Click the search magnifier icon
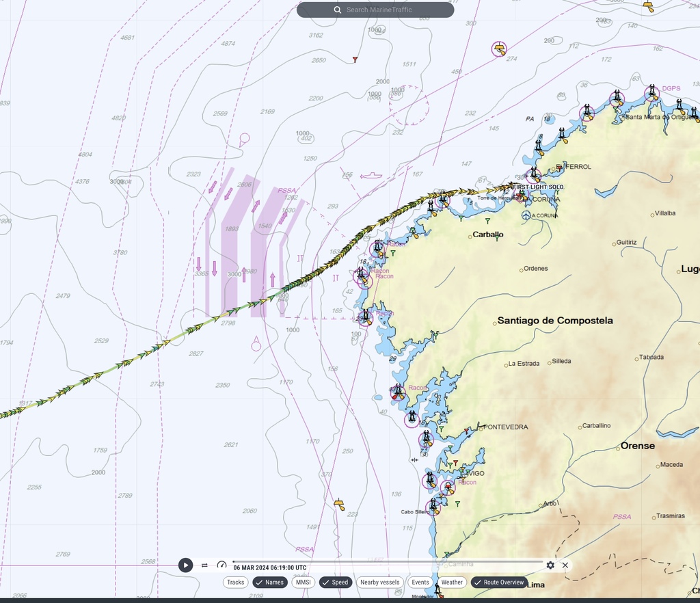700x603 pixels. [338, 10]
